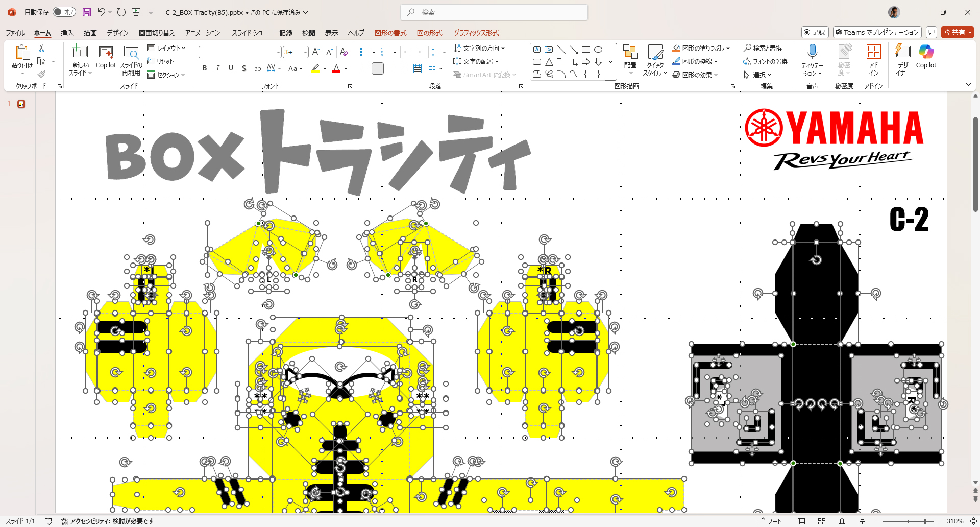Click the Redo icon
This screenshot has height=527, width=980.
(121, 12)
